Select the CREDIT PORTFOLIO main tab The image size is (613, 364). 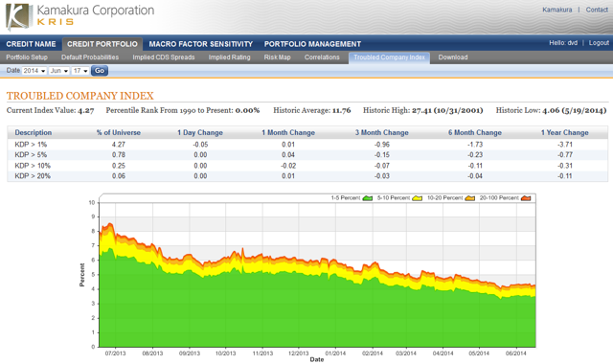click(x=102, y=44)
